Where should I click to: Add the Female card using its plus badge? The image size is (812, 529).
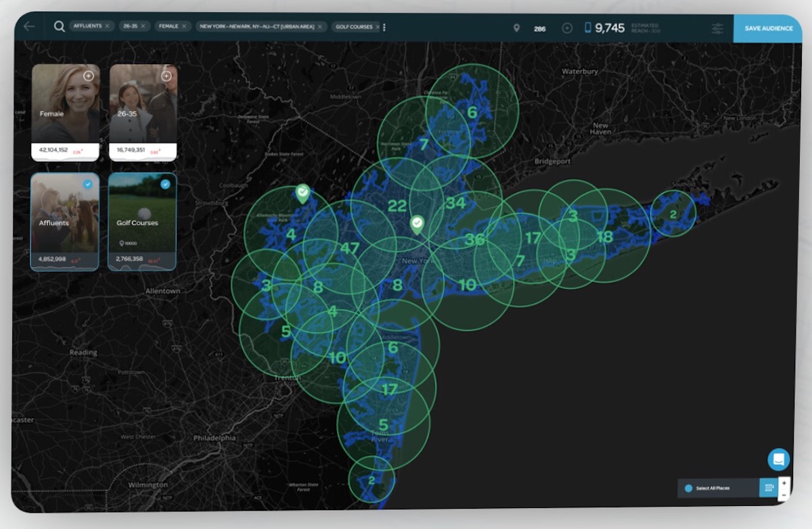[x=89, y=76]
